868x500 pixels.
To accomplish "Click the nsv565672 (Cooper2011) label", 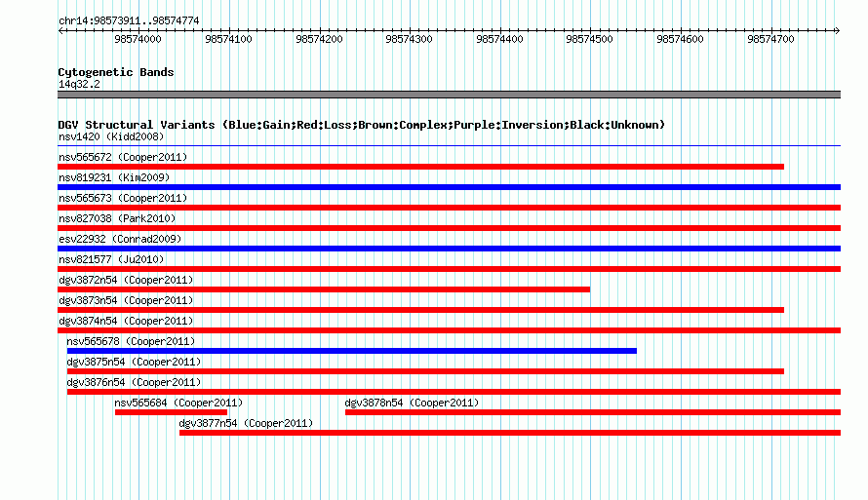I will [123, 157].
